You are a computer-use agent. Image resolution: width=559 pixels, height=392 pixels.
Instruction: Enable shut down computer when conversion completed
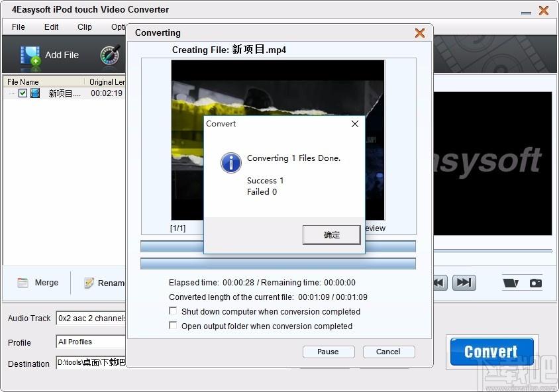pos(173,311)
